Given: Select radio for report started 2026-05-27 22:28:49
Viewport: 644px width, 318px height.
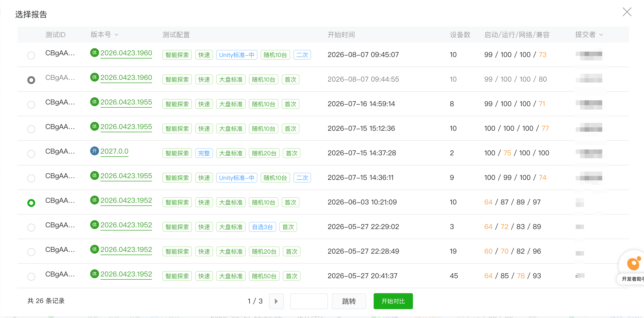Looking at the screenshot, I should pos(31,252).
